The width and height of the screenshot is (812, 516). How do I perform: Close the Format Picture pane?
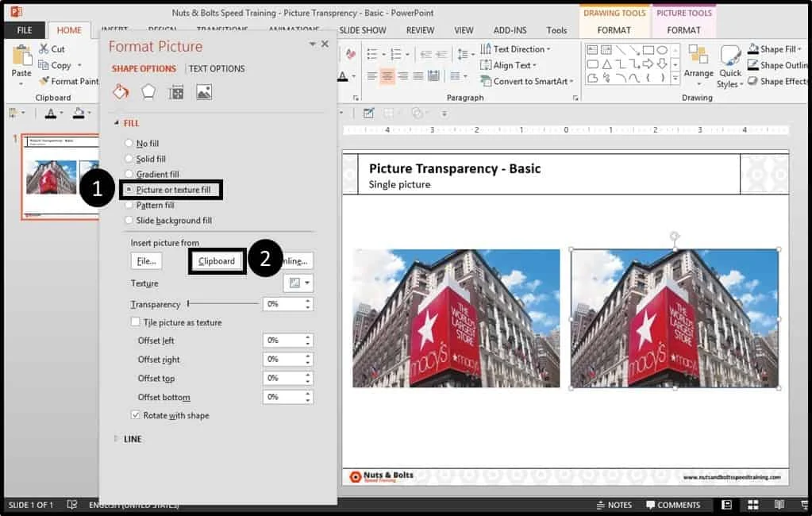pyautogui.click(x=325, y=44)
